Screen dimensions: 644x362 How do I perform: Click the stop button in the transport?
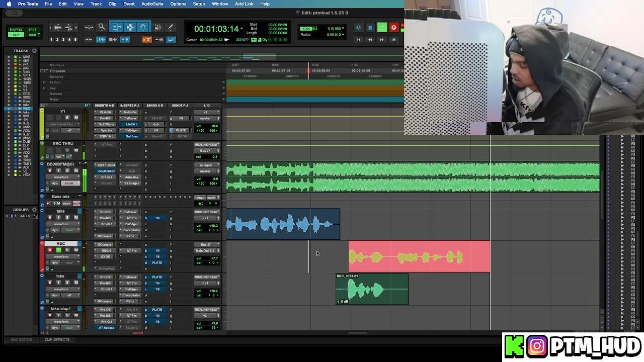click(x=370, y=28)
